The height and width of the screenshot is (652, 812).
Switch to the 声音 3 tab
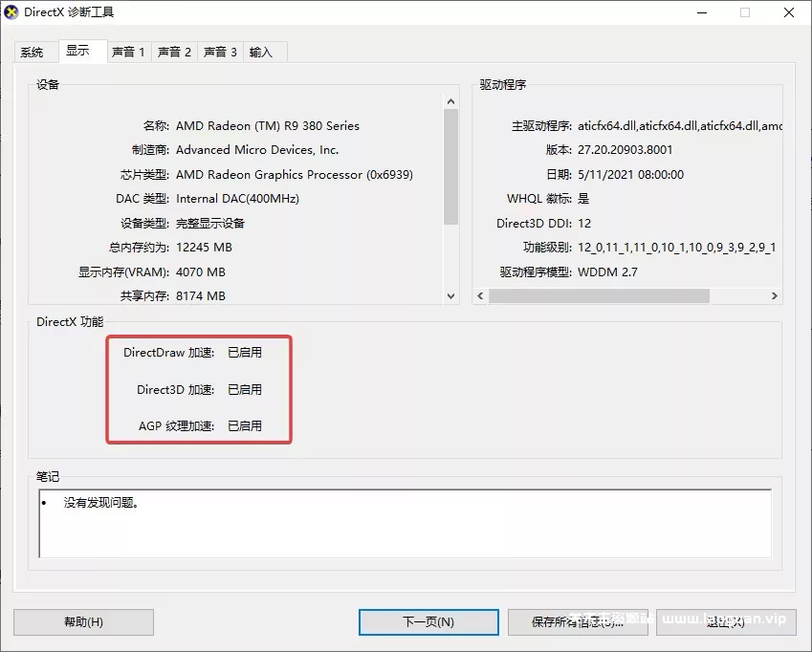coord(220,52)
